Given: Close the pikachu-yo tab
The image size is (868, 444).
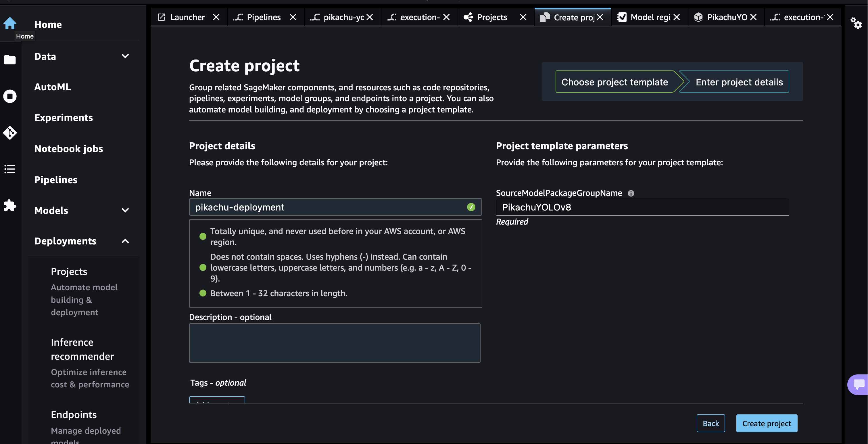Looking at the screenshot, I should [x=370, y=17].
